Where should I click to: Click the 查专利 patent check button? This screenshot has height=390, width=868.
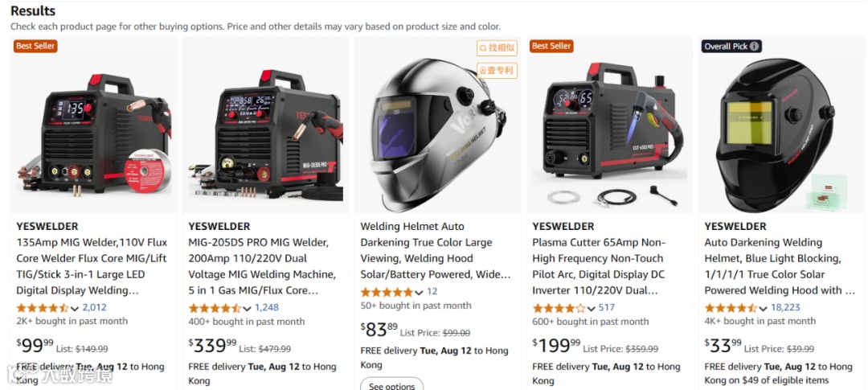point(497,70)
